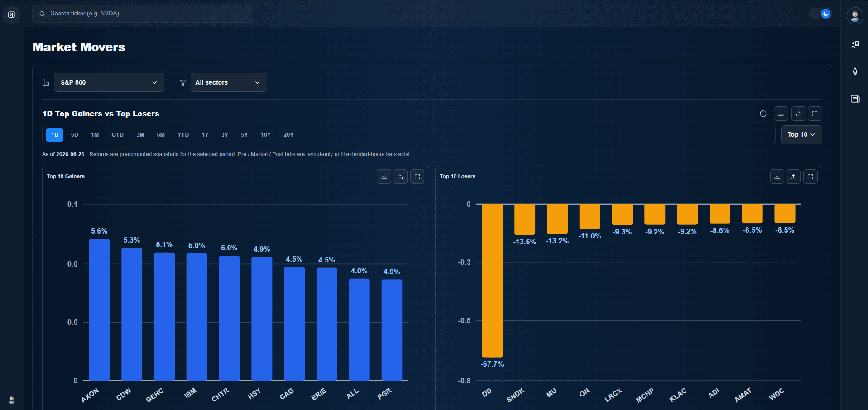Switch to the 5Y period tab
Image resolution: width=868 pixels, height=410 pixels.
(x=245, y=135)
